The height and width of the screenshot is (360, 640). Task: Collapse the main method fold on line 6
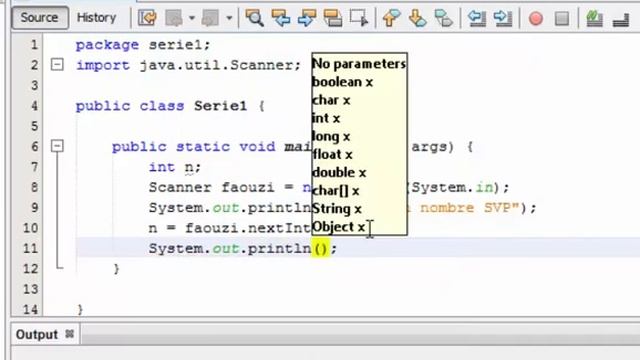[57, 146]
